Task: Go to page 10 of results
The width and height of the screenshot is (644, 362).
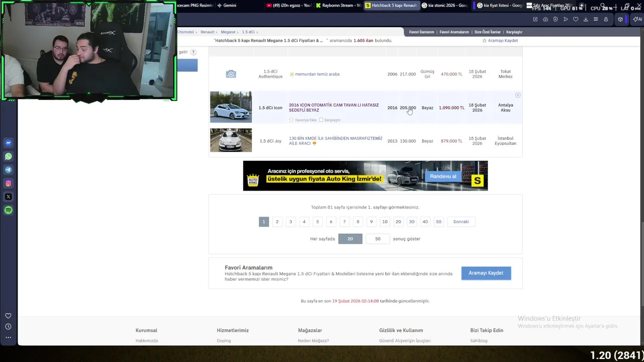Action: coord(385,222)
